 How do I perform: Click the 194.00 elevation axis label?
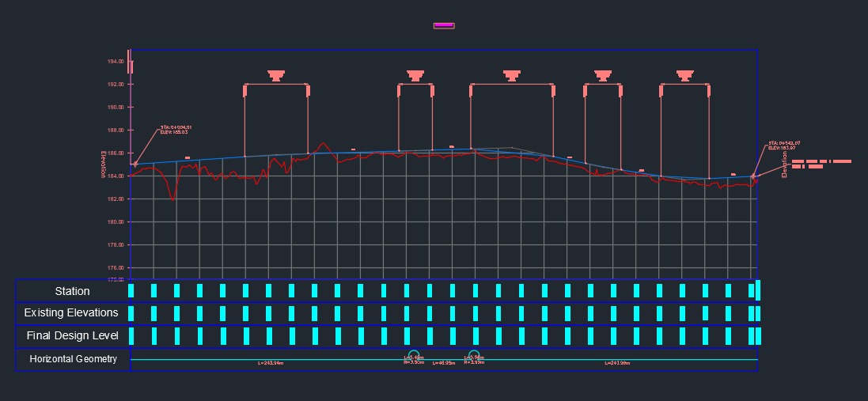115,61
